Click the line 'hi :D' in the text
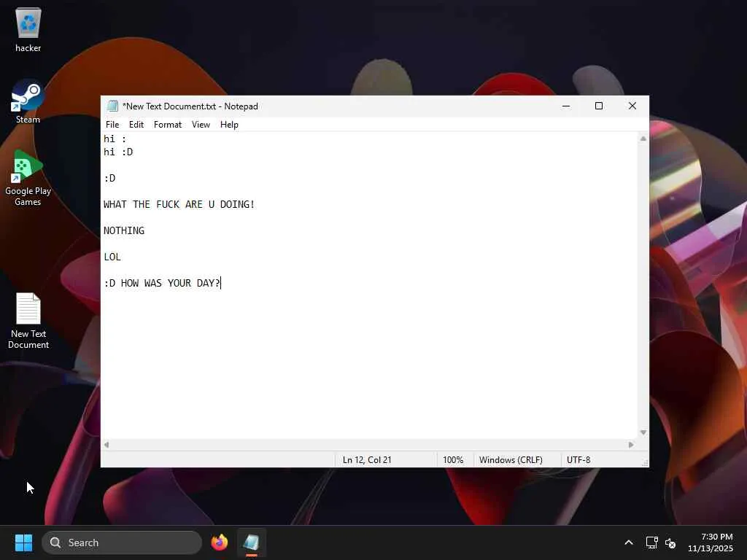 tap(118, 152)
